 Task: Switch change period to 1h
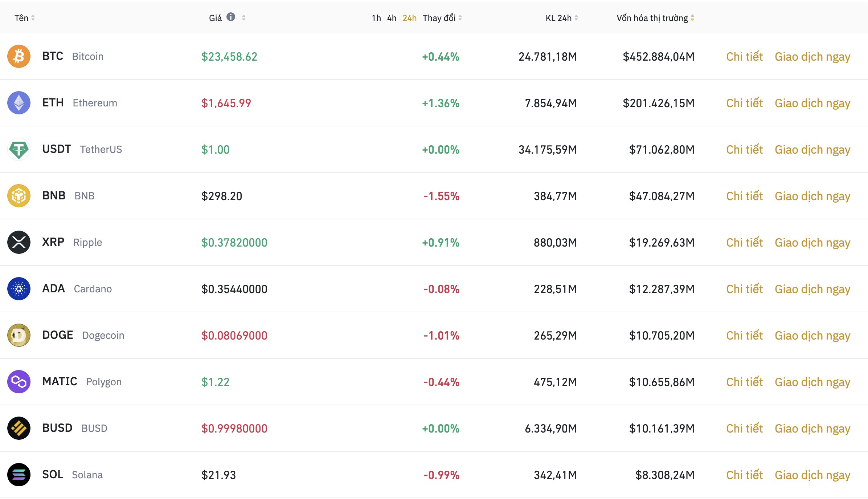(376, 18)
